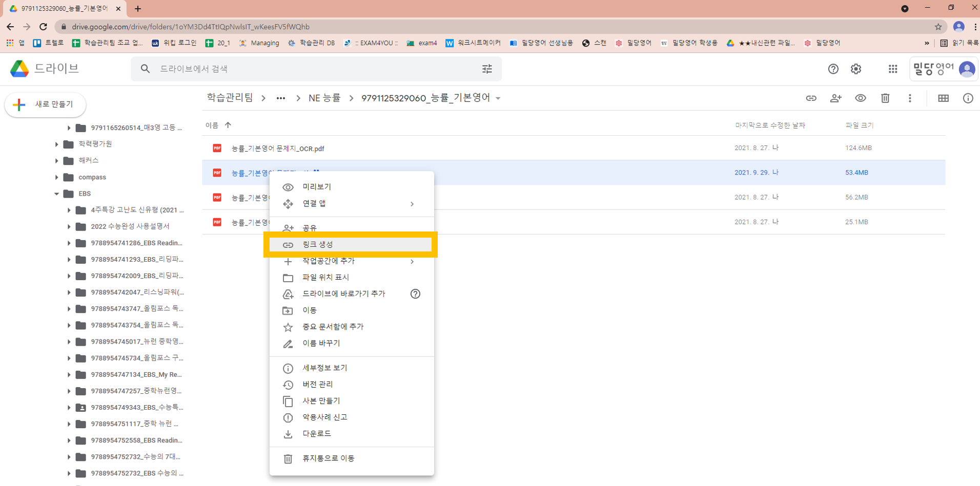Show folder details info icon
The height and width of the screenshot is (486, 980).
pos(968,98)
